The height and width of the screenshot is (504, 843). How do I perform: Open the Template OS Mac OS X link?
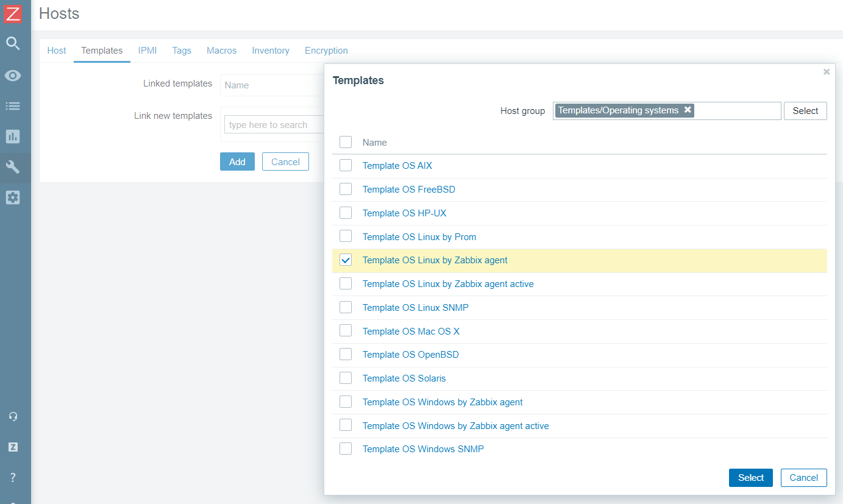[x=411, y=332]
